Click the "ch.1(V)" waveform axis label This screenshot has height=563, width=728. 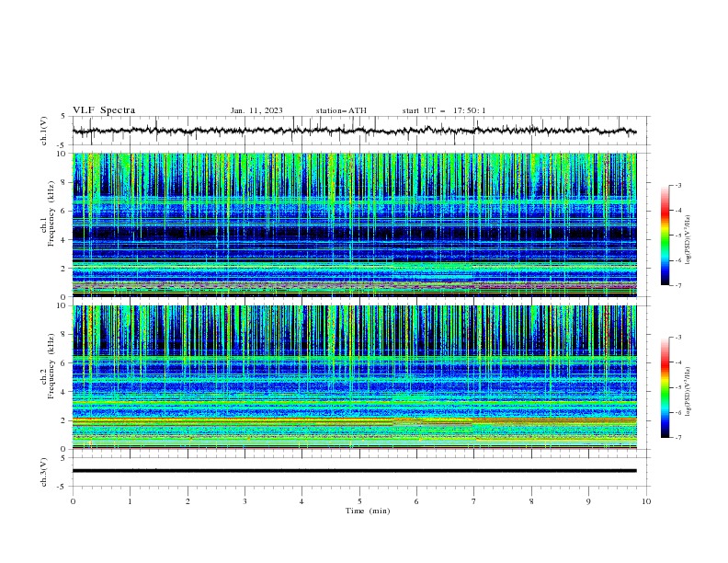(44, 131)
